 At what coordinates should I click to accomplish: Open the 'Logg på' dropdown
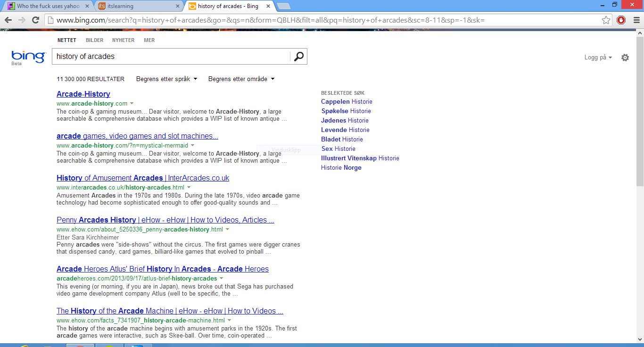(x=598, y=58)
